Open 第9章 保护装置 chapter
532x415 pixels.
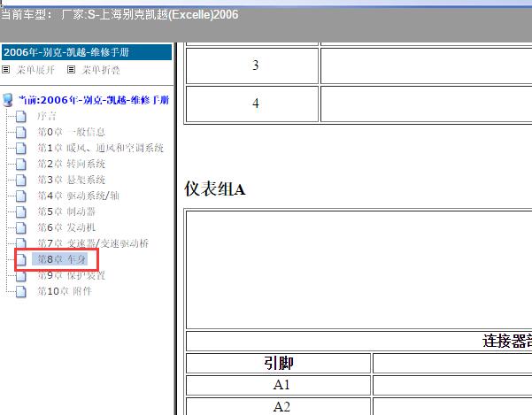point(71,275)
